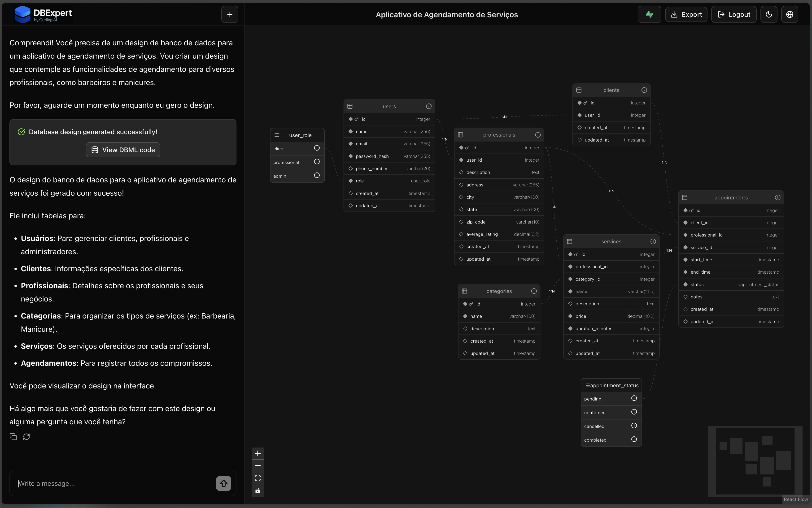Log out of DBExpert
Viewport: 812px width, 508px height.
point(734,14)
